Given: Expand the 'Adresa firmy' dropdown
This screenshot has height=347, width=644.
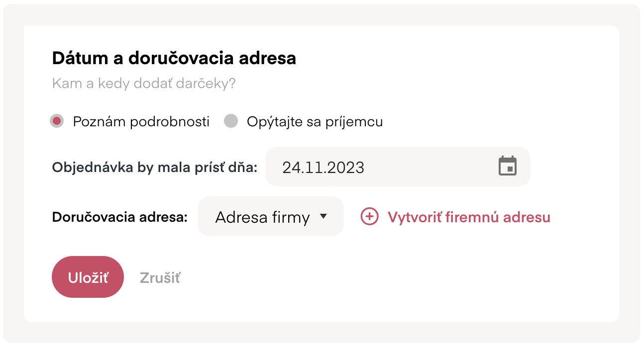Looking at the screenshot, I should pos(271,216).
